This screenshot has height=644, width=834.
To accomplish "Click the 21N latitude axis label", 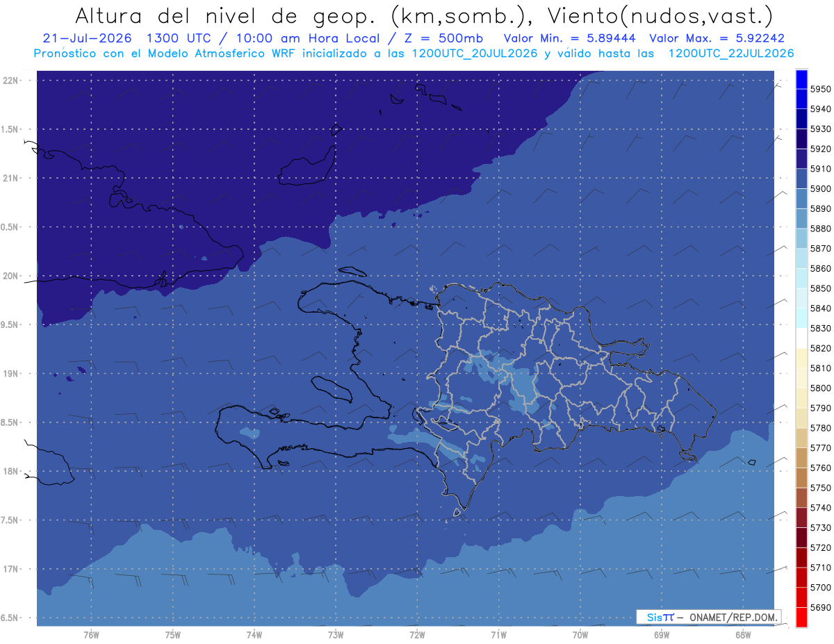I will [x=10, y=178].
